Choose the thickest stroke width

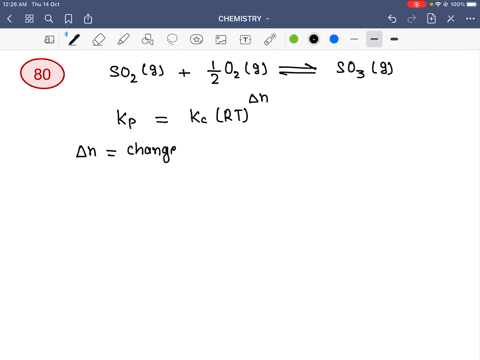(394, 39)
